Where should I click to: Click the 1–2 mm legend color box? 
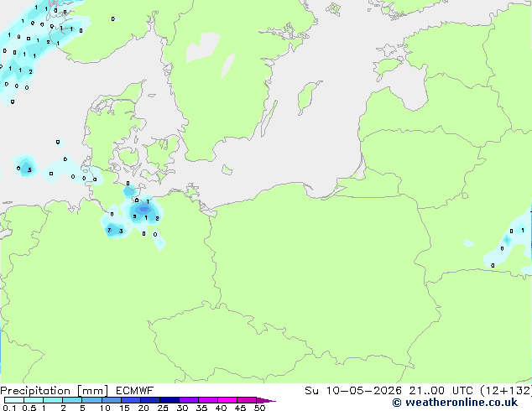53,400
